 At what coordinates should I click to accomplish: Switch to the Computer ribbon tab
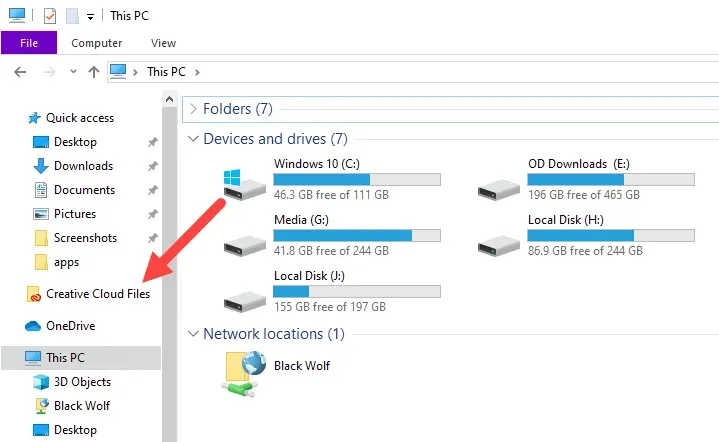click(97, 43)
